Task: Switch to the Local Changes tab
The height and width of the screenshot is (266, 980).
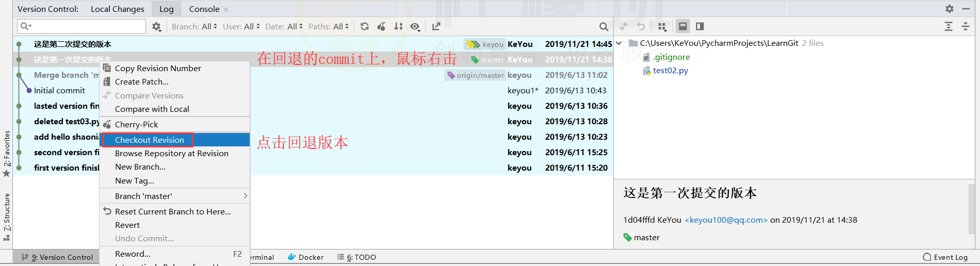Action: (118, 9)
